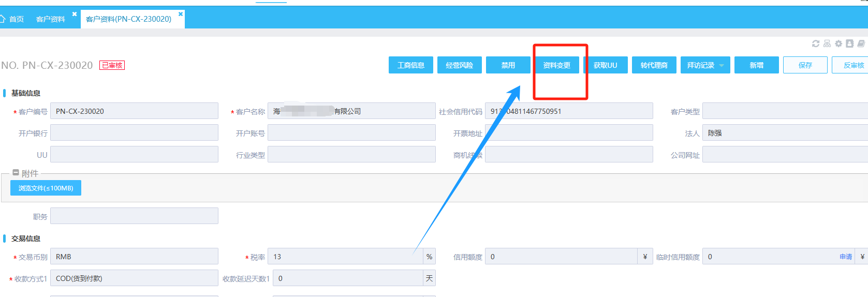
Task: Click the 反审核 button
Action: pyautogui.click(x=850, y=65)
